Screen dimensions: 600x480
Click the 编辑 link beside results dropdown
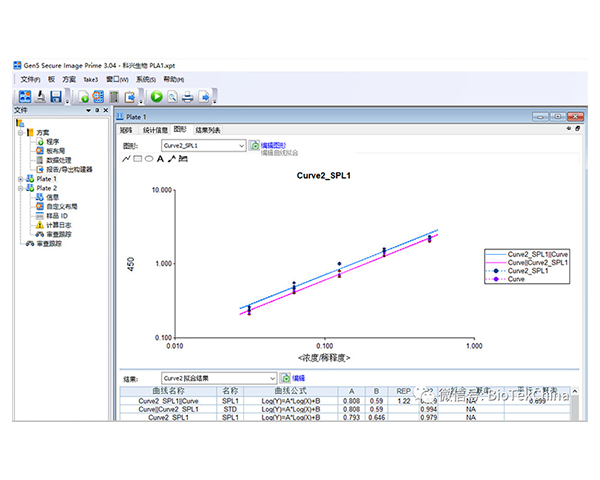[298, 378]
